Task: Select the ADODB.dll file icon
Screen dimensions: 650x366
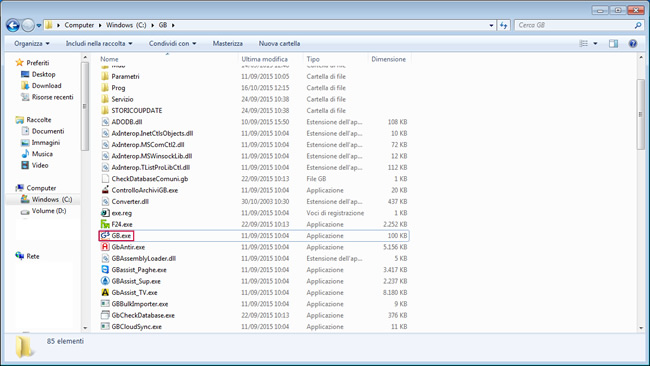Action: [105, 122]
